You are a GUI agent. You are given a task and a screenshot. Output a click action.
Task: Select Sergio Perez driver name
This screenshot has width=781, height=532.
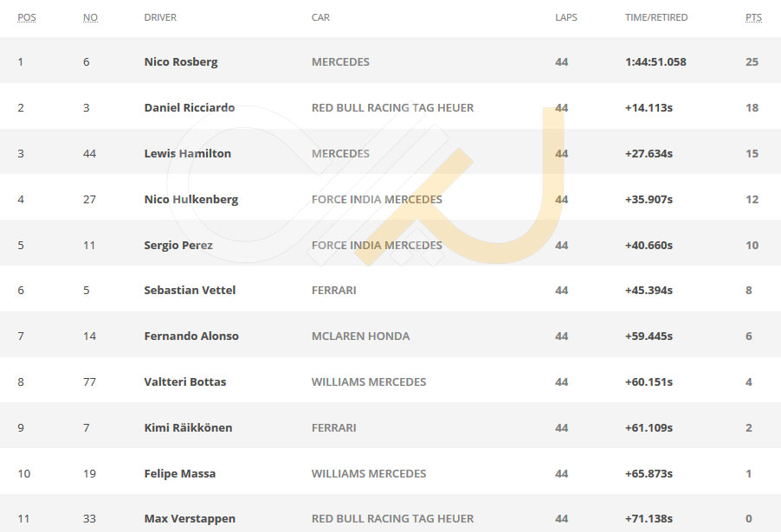click(x=178, y=246)
